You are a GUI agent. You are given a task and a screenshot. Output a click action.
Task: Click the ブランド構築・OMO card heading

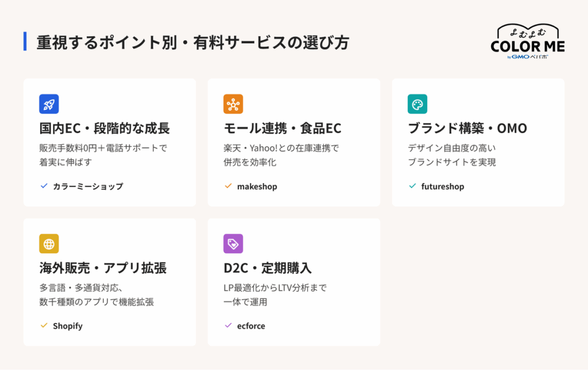[x=467, y=128]
